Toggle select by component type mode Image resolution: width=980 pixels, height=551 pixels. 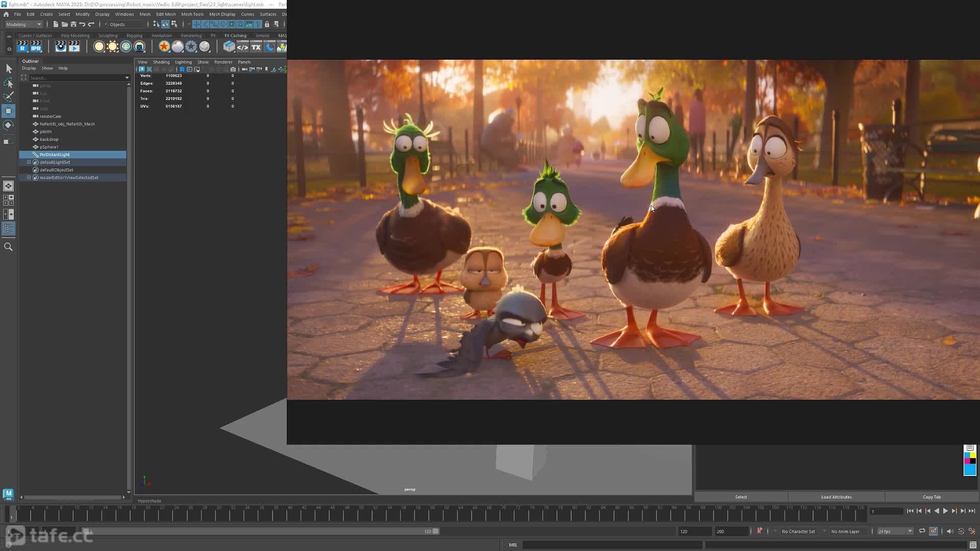[174, 24]
